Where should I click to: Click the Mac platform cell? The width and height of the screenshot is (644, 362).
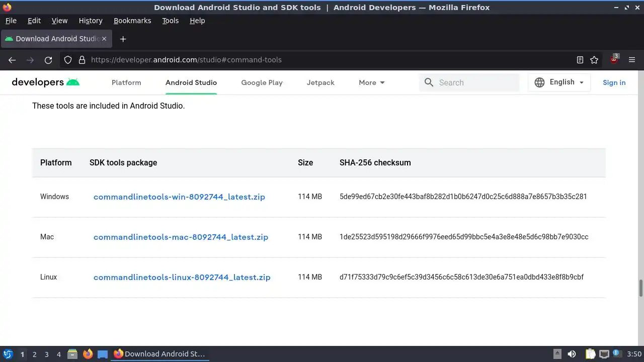(47, 237)
